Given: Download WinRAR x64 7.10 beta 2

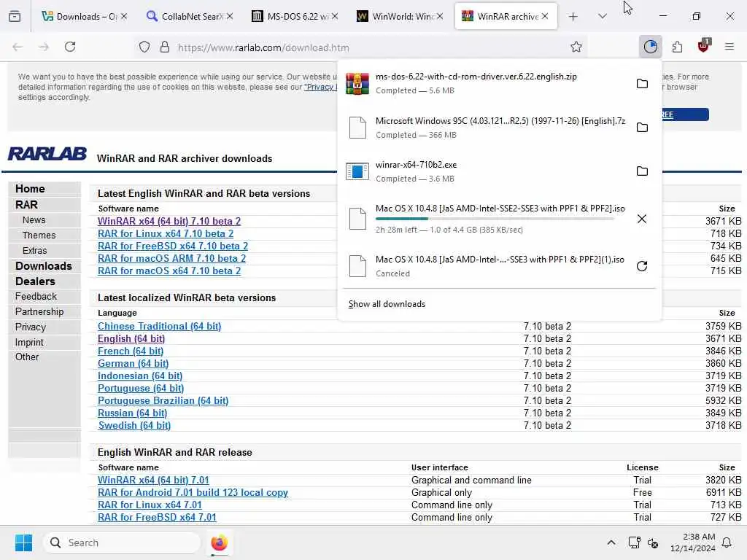Looking at the screenshot, I should click(x=169, y=222).
